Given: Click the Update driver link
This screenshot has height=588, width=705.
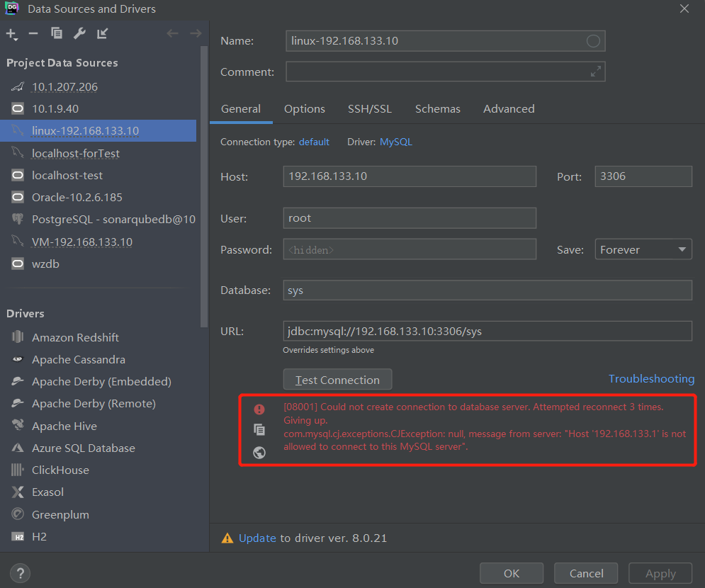Looking at the screenshot, I should point(257,538).
